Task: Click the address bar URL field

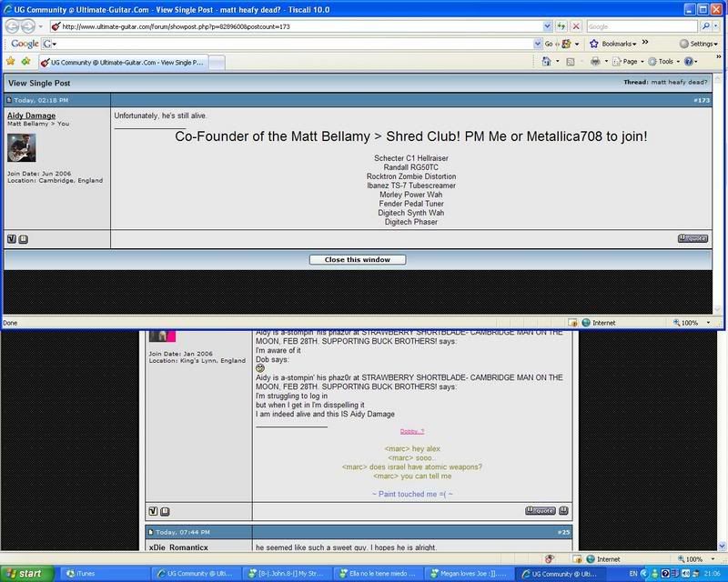Action: pos(296,26)
